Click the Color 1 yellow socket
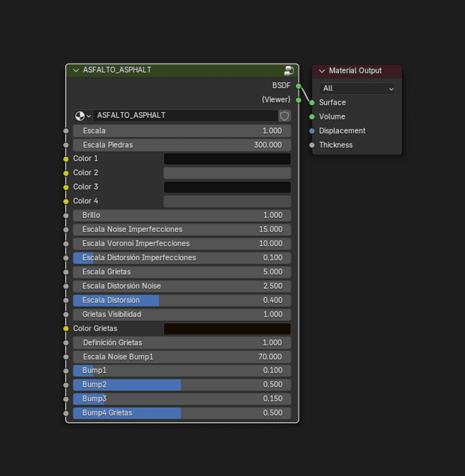 66,159
